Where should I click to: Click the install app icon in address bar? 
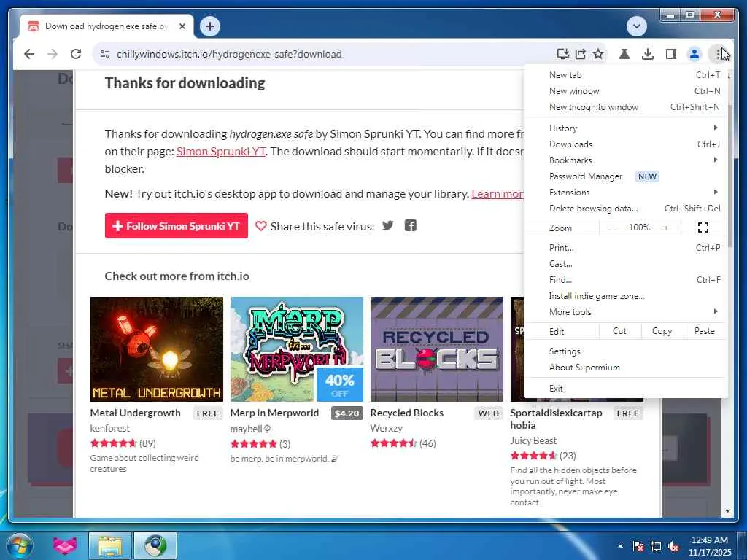click(562, 54)
